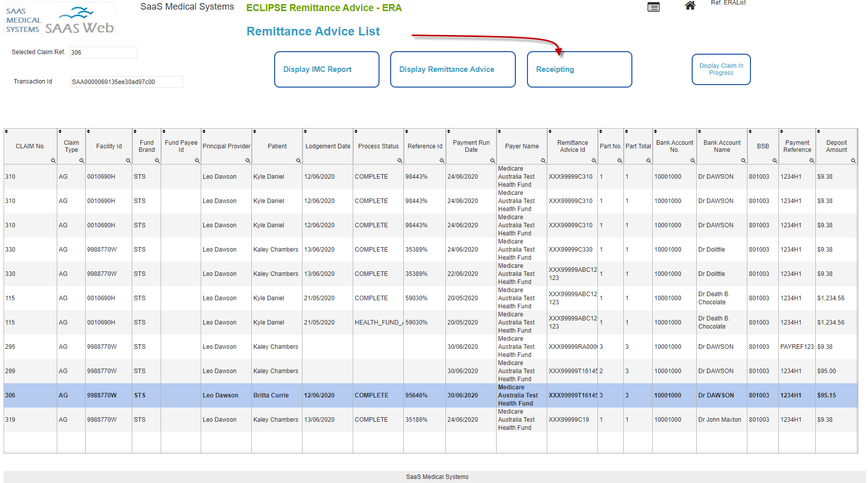Open search icon in Patient column
Screen dimensions: 868x483
[298, 160]
